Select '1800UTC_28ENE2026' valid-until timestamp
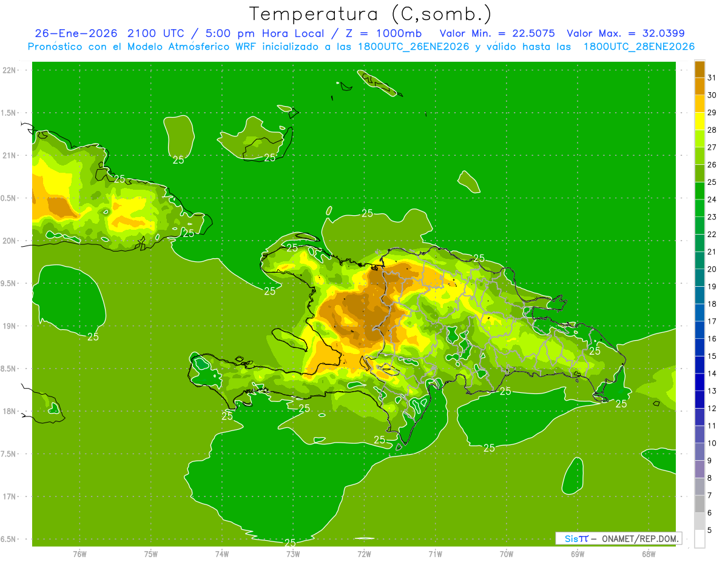Screen dimensions: 728x562 (639, 47)
